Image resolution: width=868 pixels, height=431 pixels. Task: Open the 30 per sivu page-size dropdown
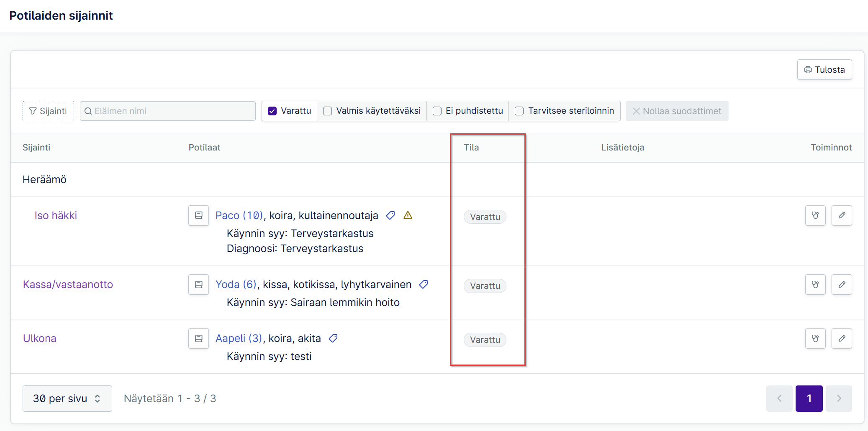(x=67, y=398)
